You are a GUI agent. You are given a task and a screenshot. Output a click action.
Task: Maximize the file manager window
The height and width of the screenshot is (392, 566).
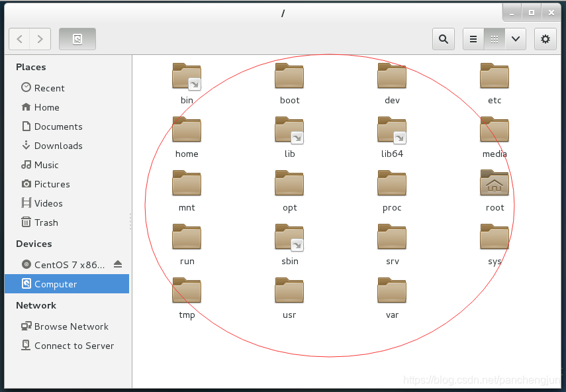click(x=531, y=13)
